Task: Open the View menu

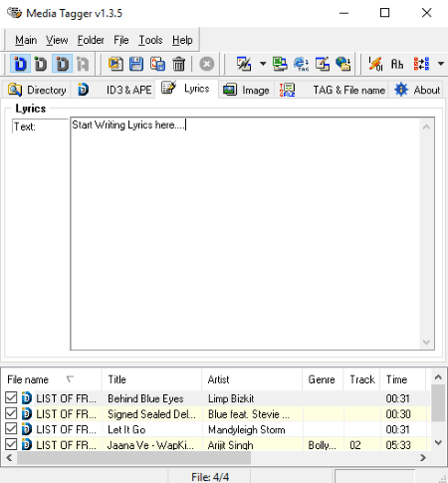Action: (57, 40)
